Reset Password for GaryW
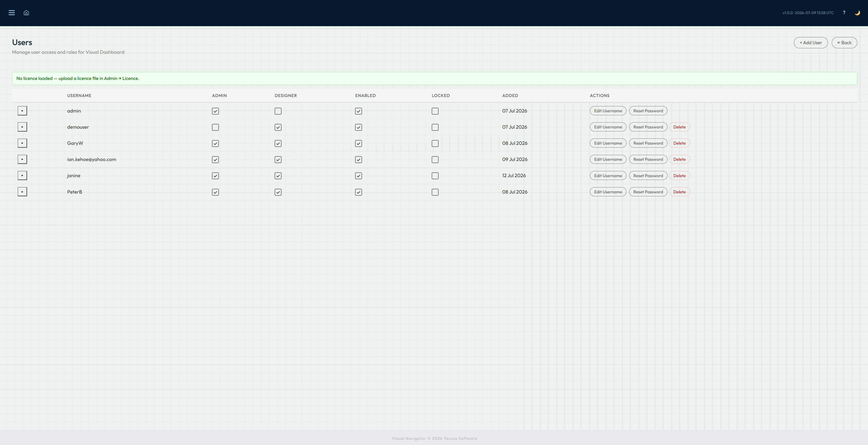868x445 pixels. pyautogui.click(x=648, y=143)
